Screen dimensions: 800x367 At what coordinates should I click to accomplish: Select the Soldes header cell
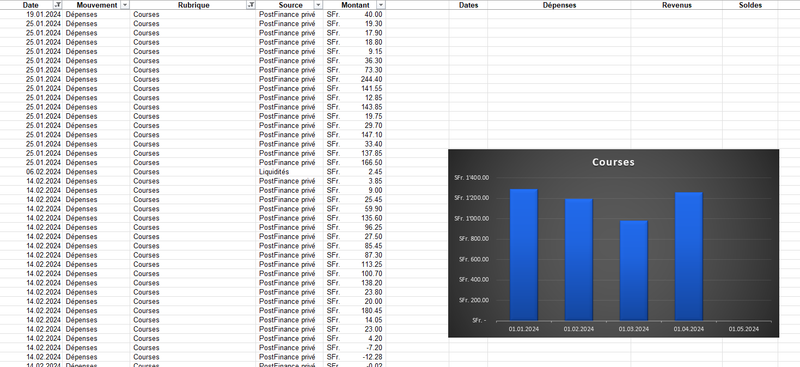tap(750, 5)
